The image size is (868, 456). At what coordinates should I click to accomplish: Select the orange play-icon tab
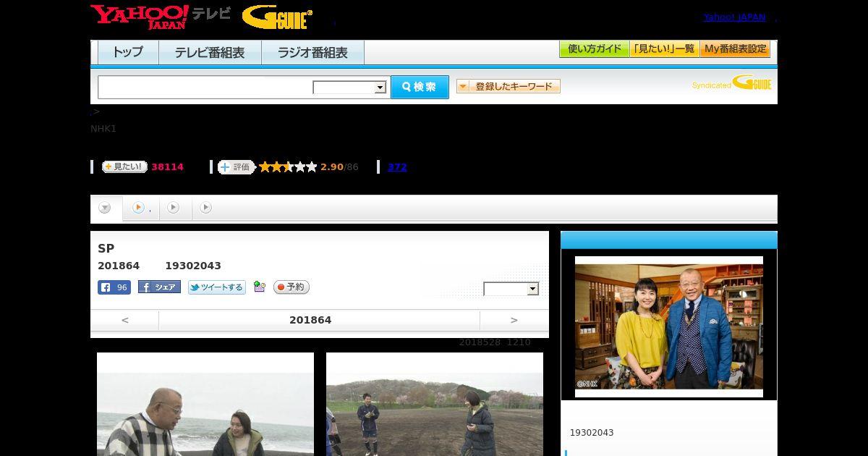[x=141, y=208]
